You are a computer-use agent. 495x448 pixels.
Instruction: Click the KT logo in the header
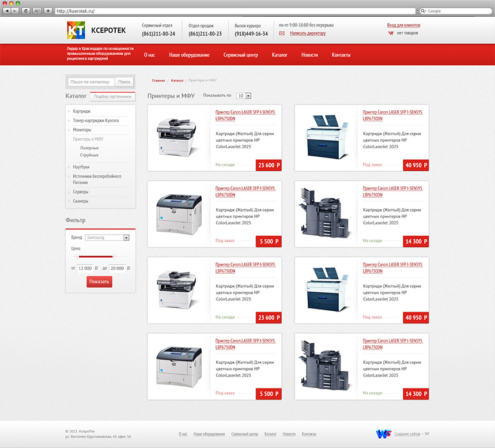(x=76, y=31)
